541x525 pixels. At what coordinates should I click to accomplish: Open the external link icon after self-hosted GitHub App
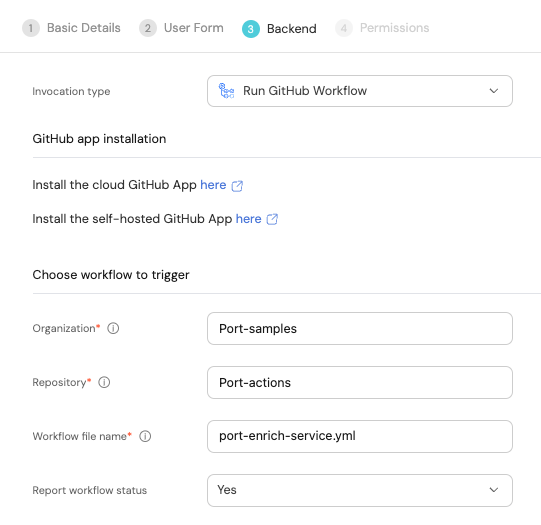pyautogui.click(x=272, y=219)
